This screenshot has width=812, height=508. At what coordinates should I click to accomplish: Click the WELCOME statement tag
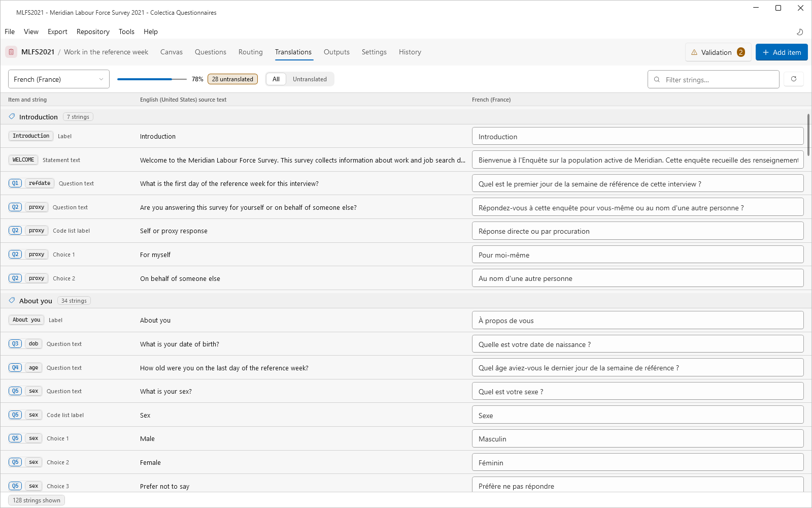pyautogui.click(x=23, y=160)
